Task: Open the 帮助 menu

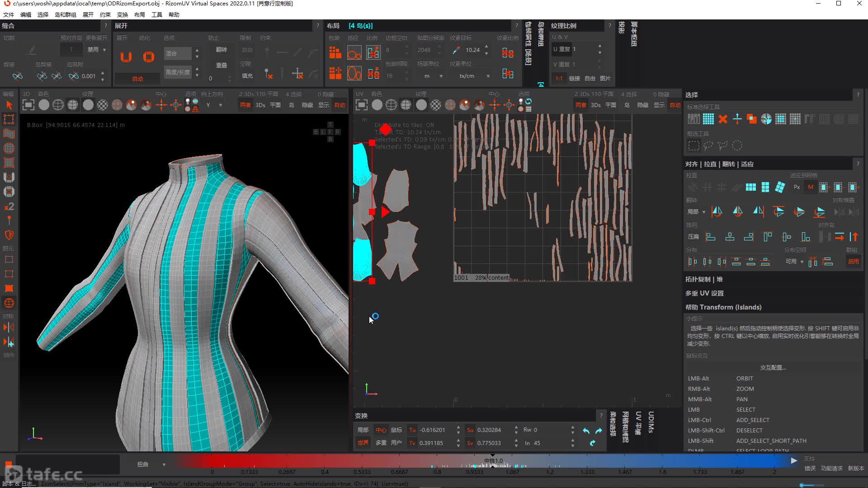Action: (174, 14)
